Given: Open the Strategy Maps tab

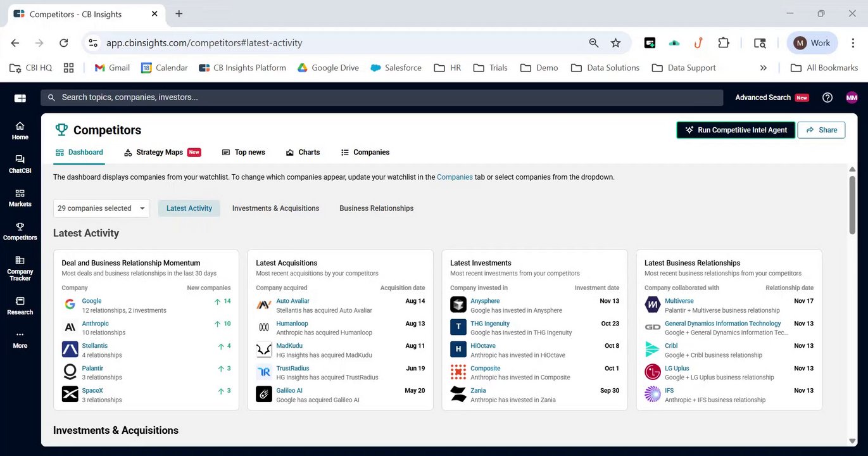Looking at the screenshot, I should pyautogui.click(x=163, y=153).
